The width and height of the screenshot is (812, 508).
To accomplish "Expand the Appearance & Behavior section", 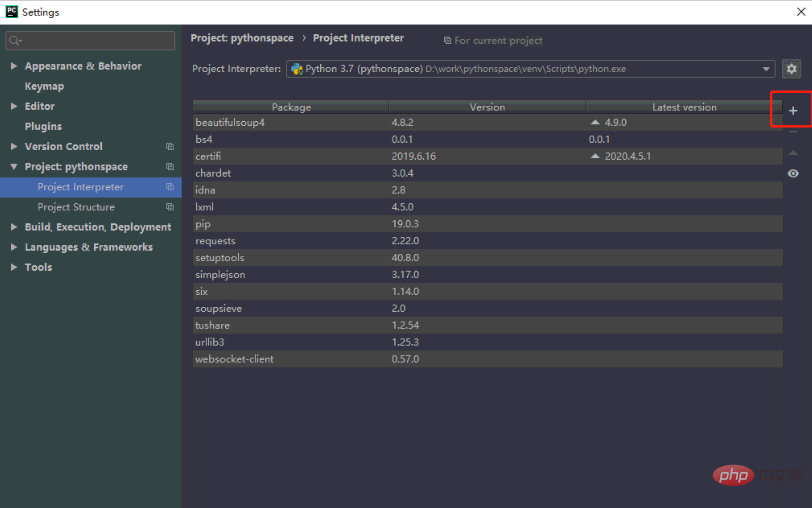I will coord(14,66).
